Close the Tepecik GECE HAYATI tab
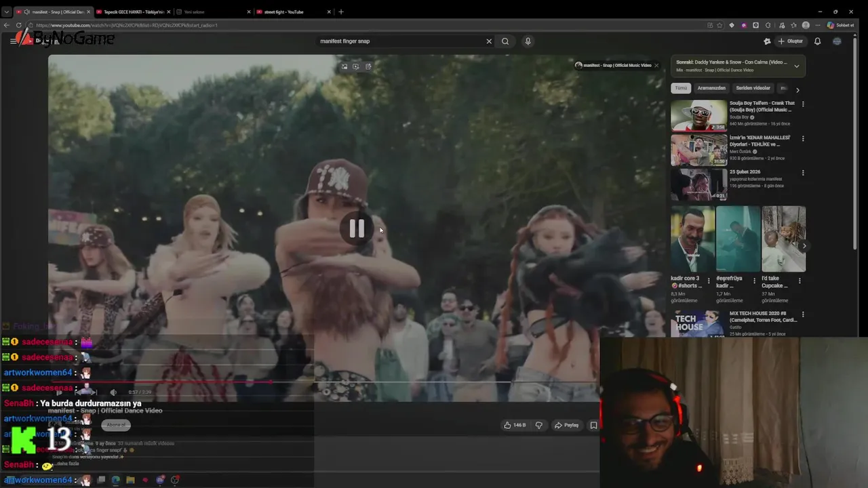This screenshot has height=488, width=868. (168, 12)
